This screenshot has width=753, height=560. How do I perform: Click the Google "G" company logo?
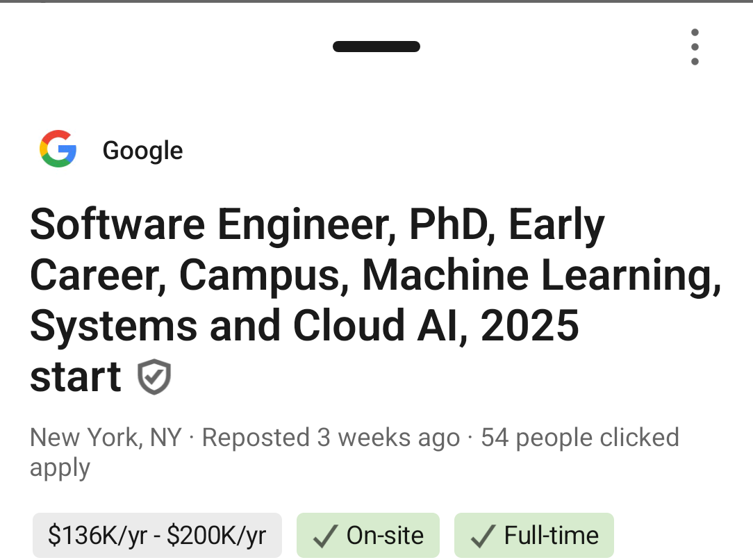coord(58,149)
